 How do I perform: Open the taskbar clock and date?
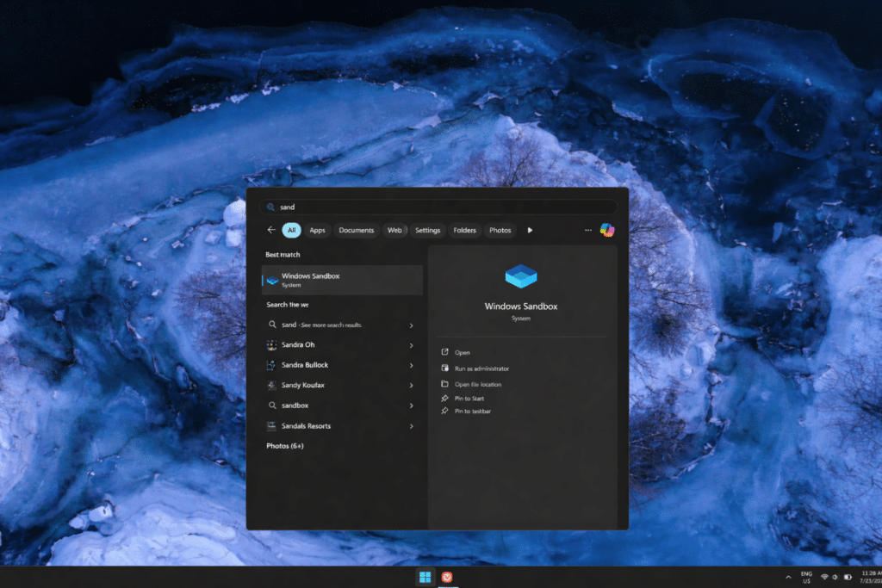[x=871, y=578]
